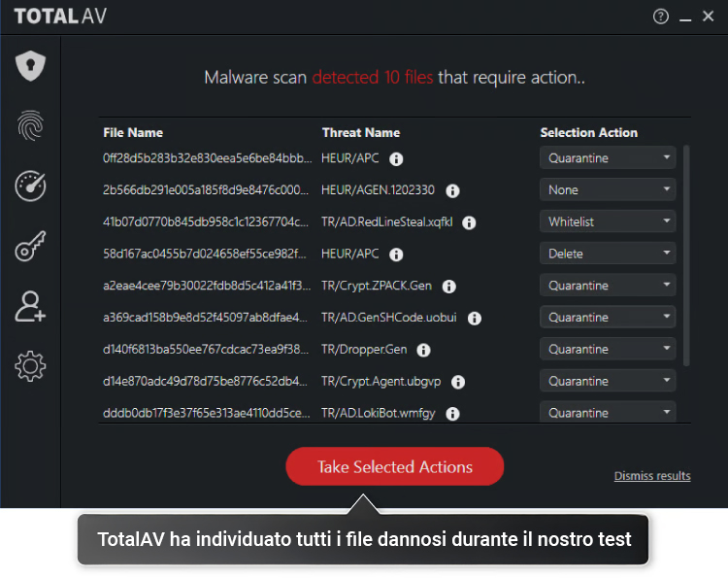Show info for TR/Dropper.Gen threat
Screen dimensions: 728x578
[423, 350]
